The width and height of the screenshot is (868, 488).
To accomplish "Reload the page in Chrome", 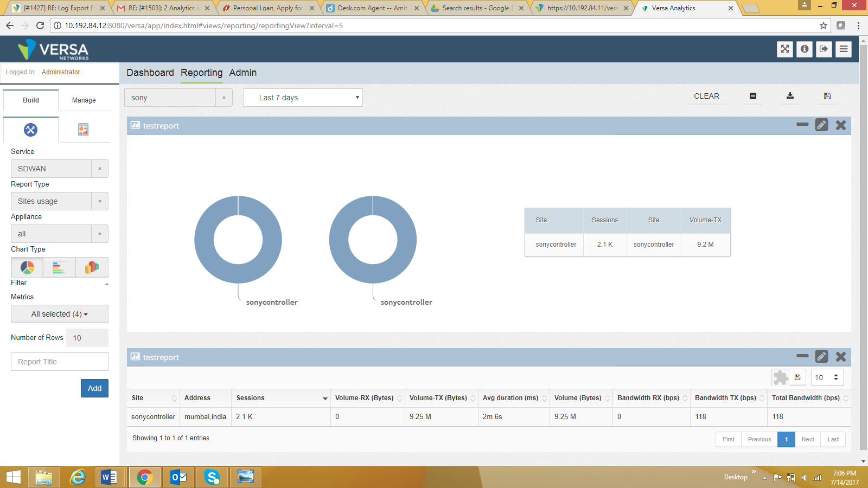I will [40, 25].
